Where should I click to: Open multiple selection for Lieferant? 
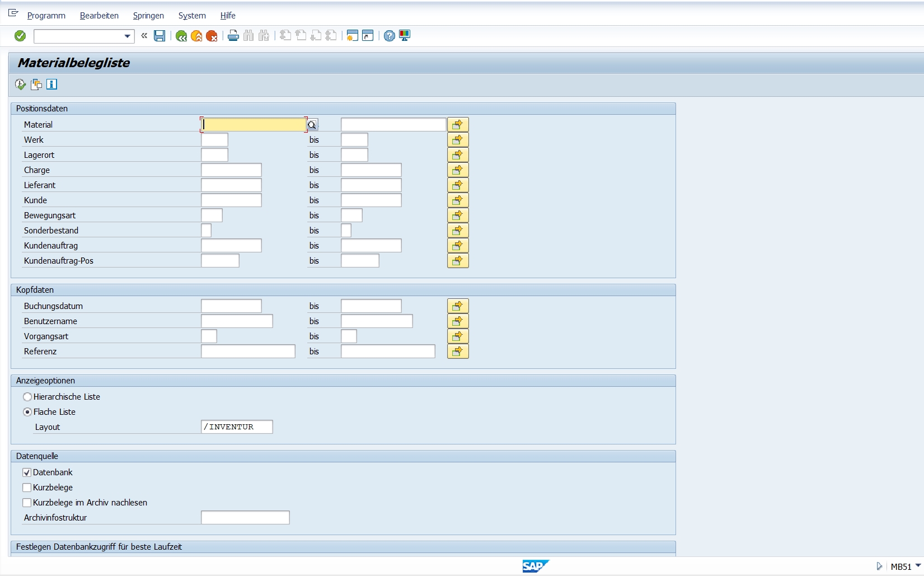[458, 185]
